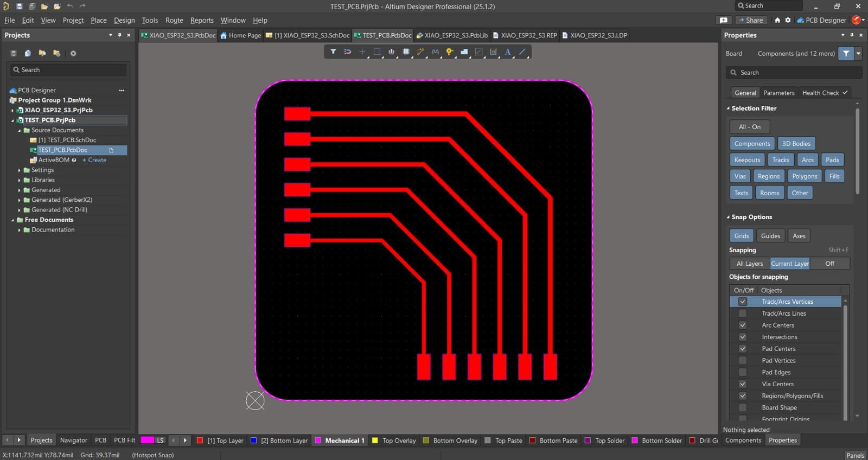Select the place via tool

coord(450,52)
